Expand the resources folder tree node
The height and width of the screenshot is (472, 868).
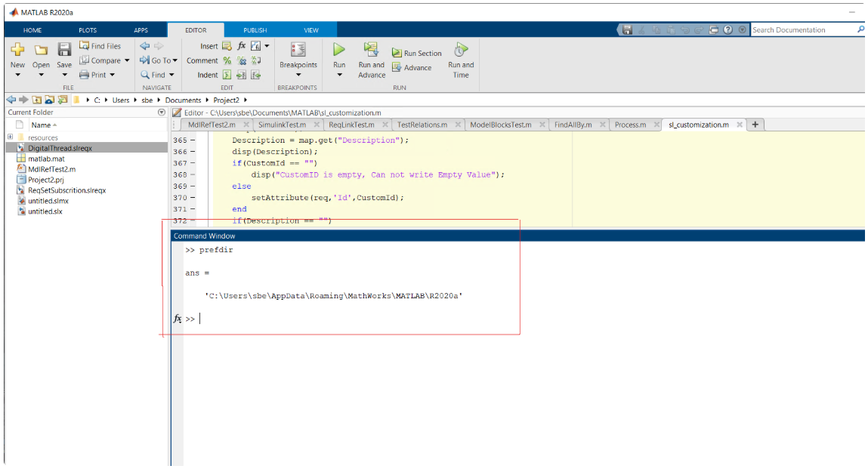(x=10, y=137)
